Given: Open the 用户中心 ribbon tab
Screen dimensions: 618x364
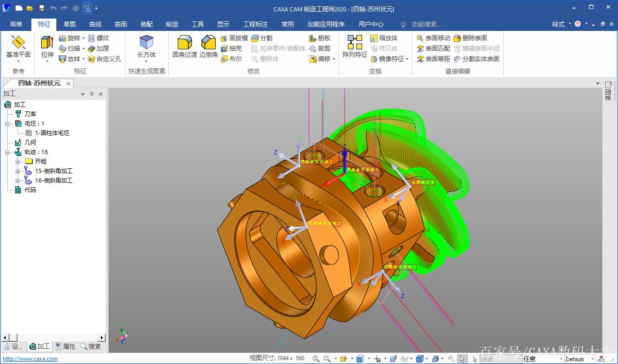Looking at the screenshot, I should 371,24.
